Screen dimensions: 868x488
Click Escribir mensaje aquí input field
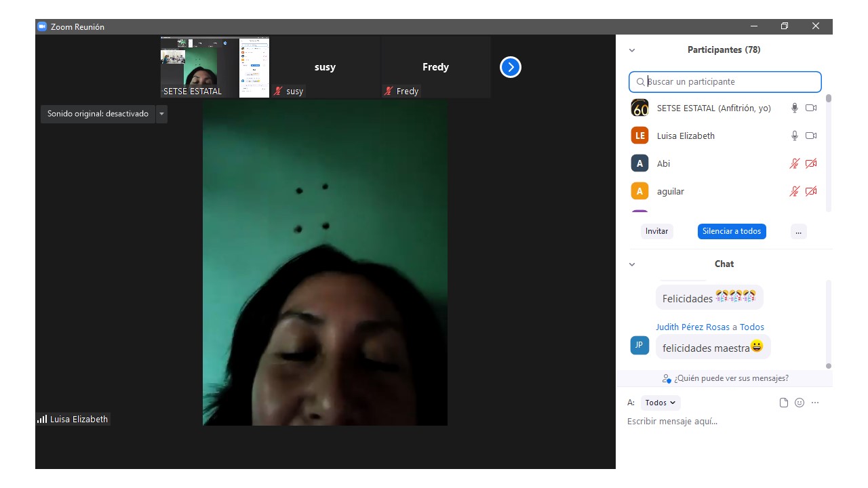[724, 422]
